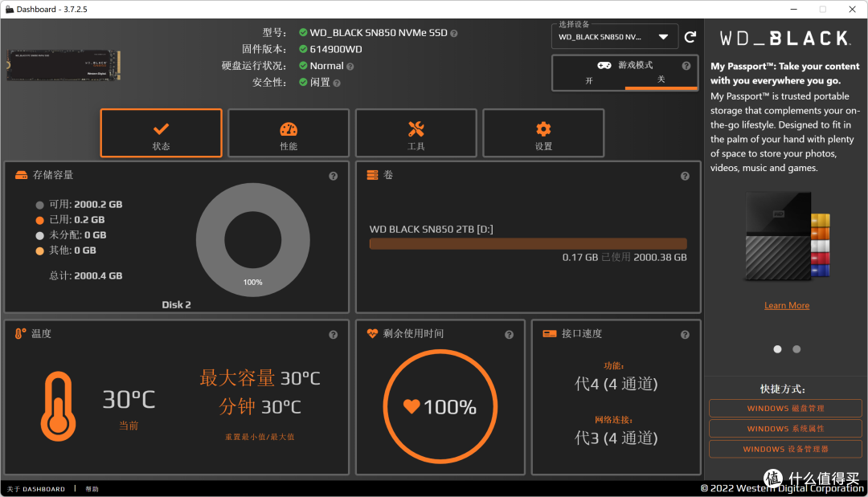
Task: Click the 代3 (4 通道) connection value
Action: pyautogui.click(x=616, y=438)
